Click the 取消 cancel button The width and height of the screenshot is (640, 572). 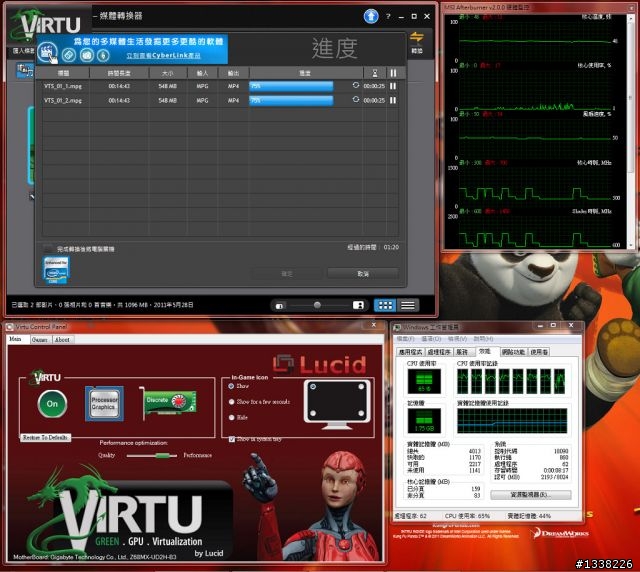[x=363, y=274]
